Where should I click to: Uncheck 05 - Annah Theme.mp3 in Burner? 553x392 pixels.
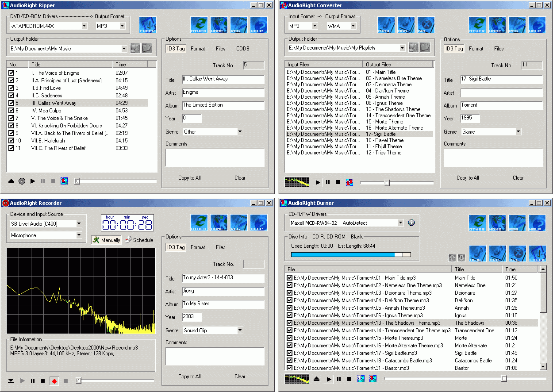[x=290, y=308]
